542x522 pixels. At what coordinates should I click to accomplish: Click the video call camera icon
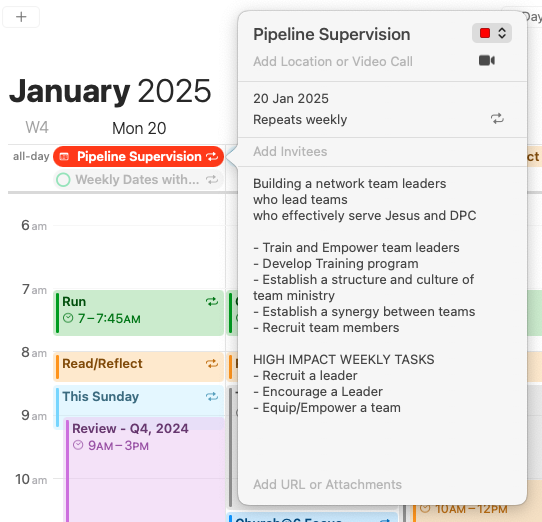(x=487, y=60)
